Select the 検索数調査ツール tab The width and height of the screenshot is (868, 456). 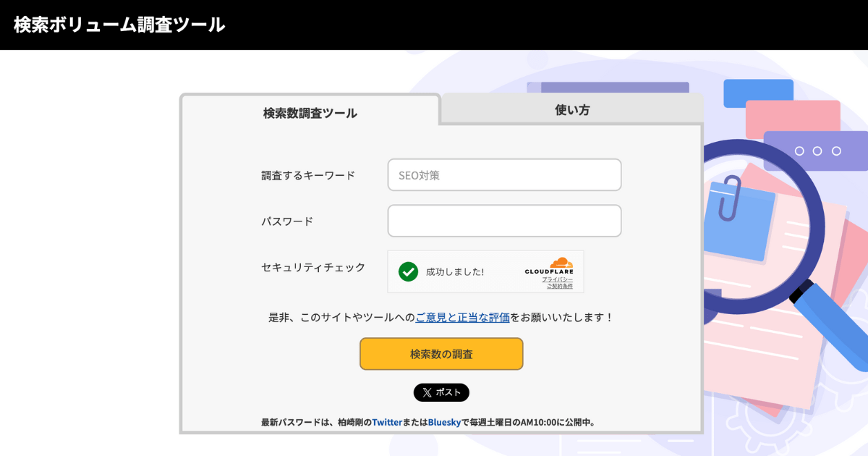(x=310, y=112)
